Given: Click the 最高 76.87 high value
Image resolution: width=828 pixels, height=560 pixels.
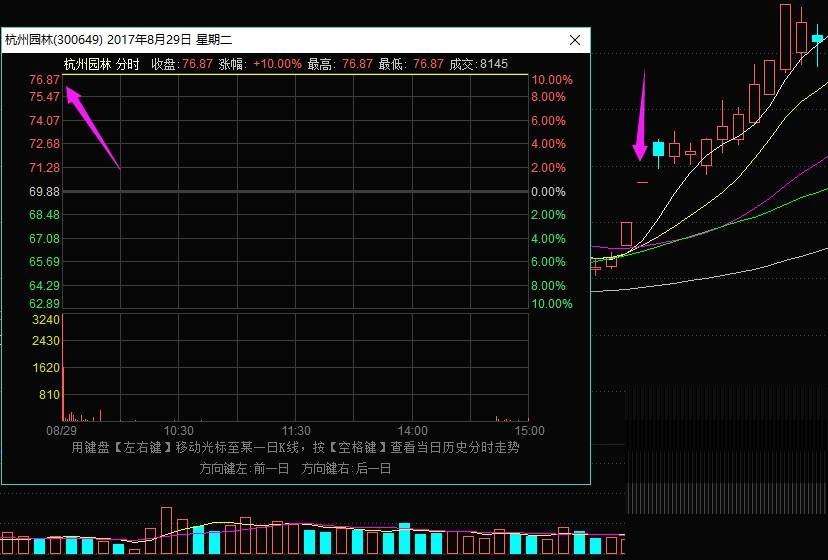Looking at the screenshot, I should 357,64.
